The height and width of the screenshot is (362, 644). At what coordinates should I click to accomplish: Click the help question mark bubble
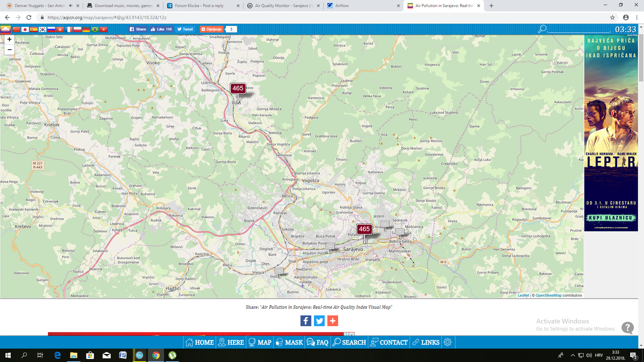click(x=627, y=328)
